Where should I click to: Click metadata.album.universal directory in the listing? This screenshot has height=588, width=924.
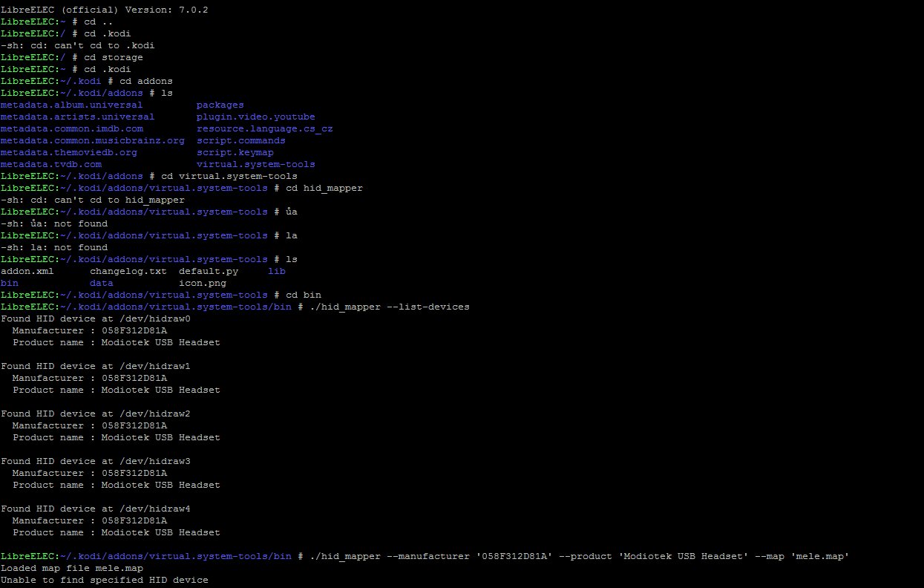tap(71, 105)
